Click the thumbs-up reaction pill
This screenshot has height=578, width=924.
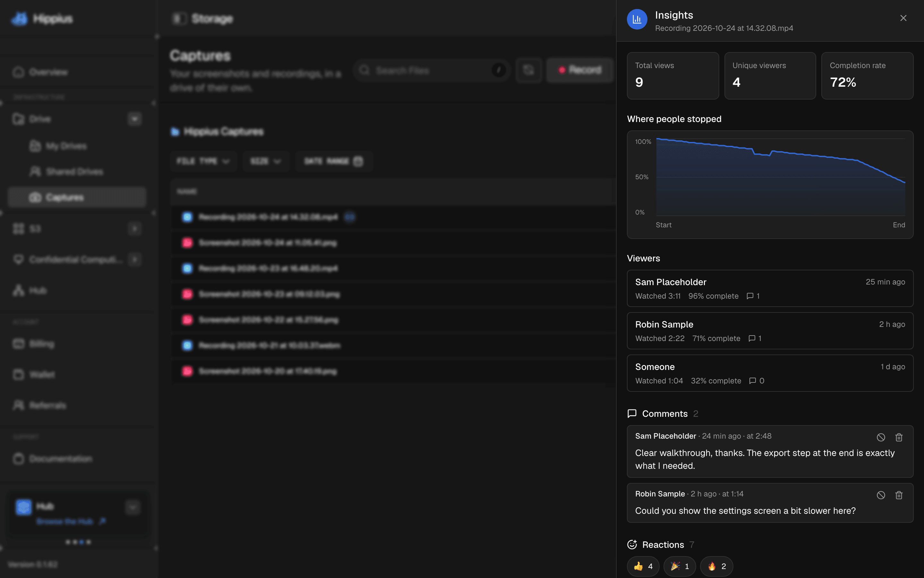click(x=643, y=566)
